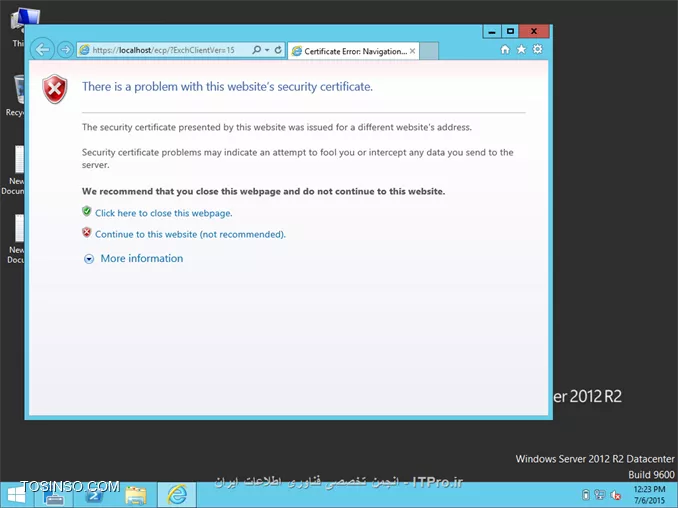678x508 pixels.
Task: Refresh the page with the reload icon
Action: click(278, 50)
